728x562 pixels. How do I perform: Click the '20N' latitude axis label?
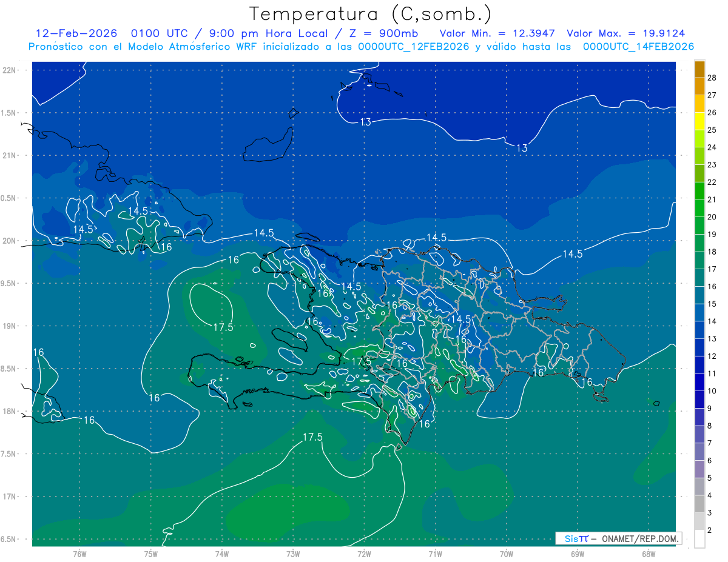[x=10, y=241]
